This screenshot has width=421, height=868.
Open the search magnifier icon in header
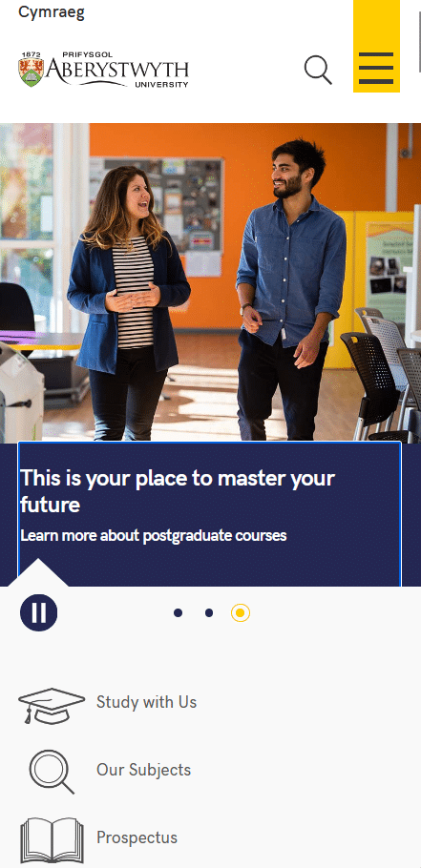(x=318, y=71)
